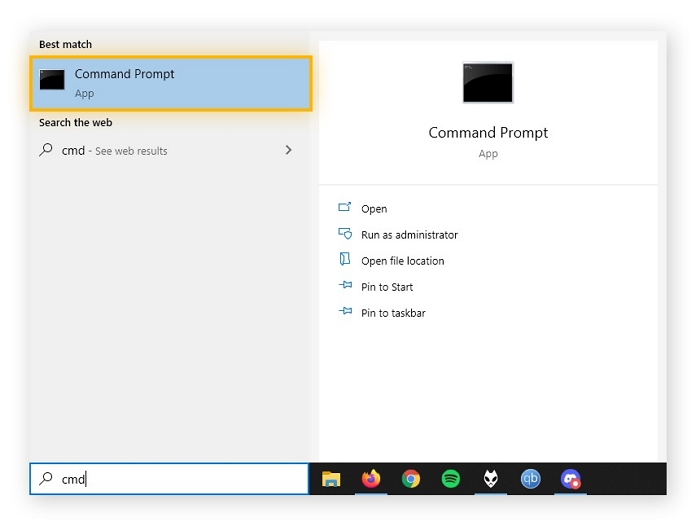Viewport: 700px width, 526px height.
Task: Choose Pin to taskbar
Action: [393, 313]
